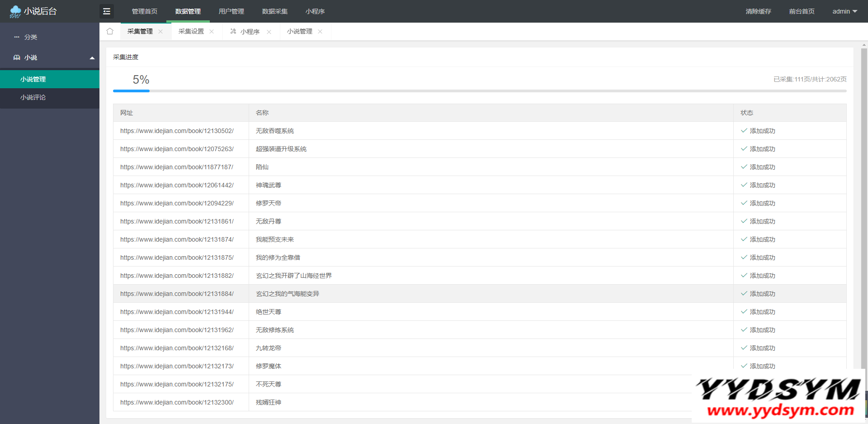
Task: Open 前台首页 link
Action: [802, 11]
